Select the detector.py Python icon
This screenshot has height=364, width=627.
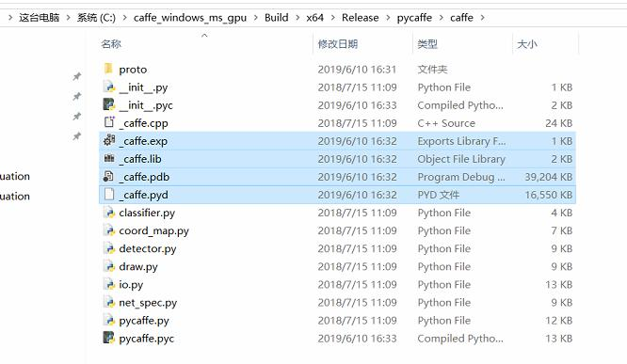point(109,248)
